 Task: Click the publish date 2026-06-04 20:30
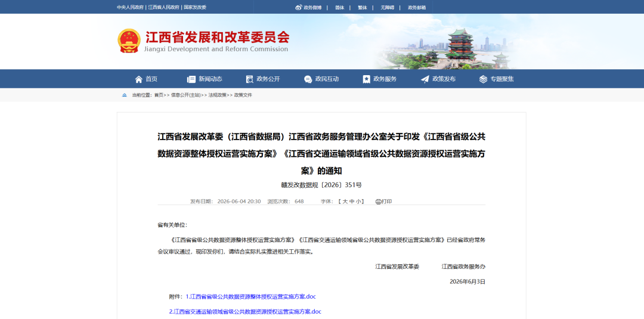tap(239, 202)
